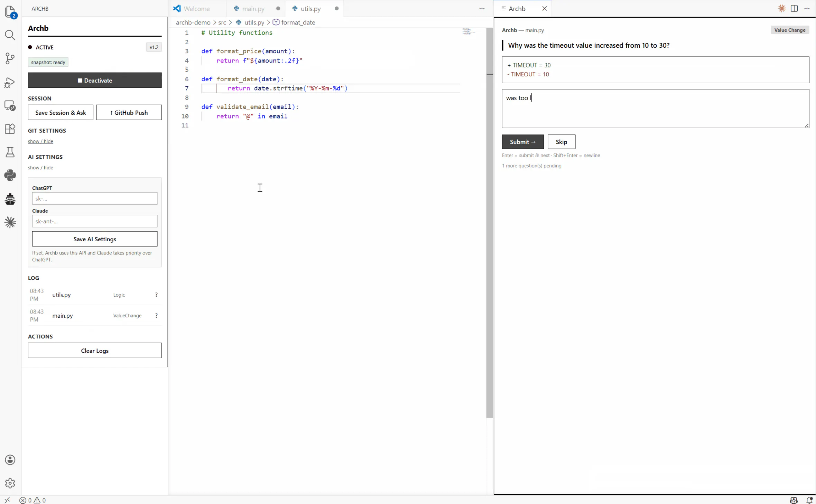Image resolution: width=816 pixels, height=504 pixels.
Task: Select the main.py log entry
Action: 95,315
